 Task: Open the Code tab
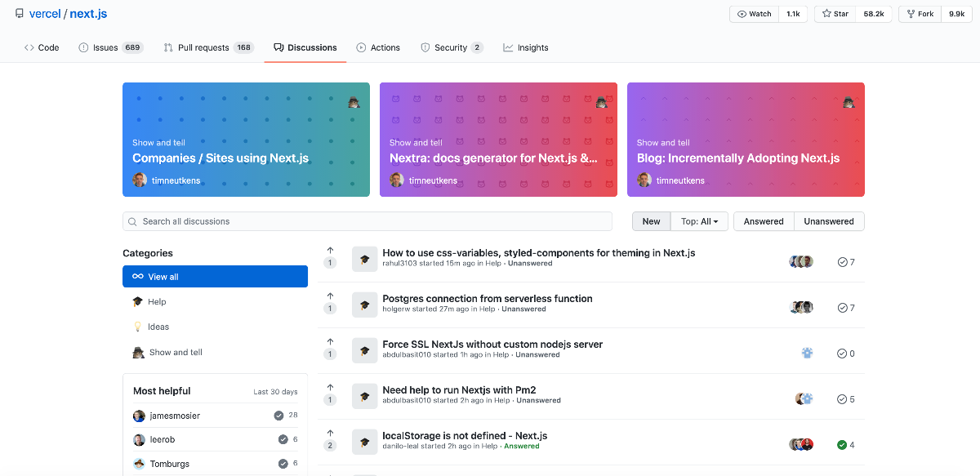pos(42,47)
